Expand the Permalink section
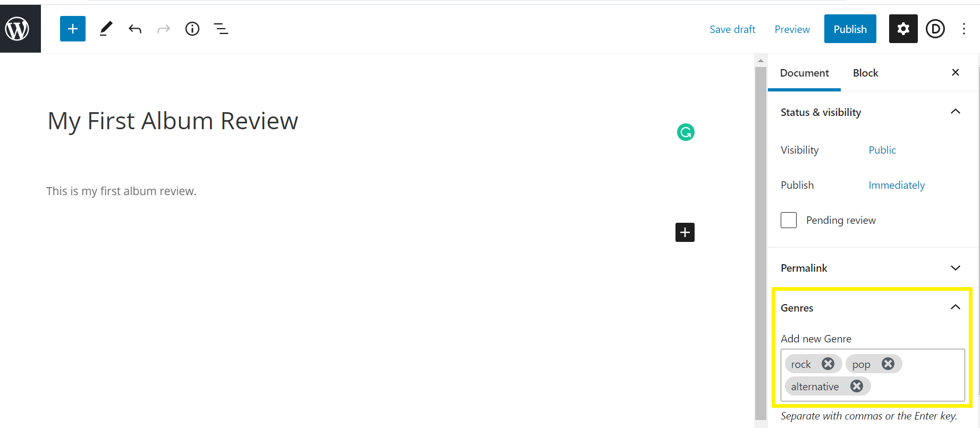The height and width of the screenshot is (428, 980). 956,268
